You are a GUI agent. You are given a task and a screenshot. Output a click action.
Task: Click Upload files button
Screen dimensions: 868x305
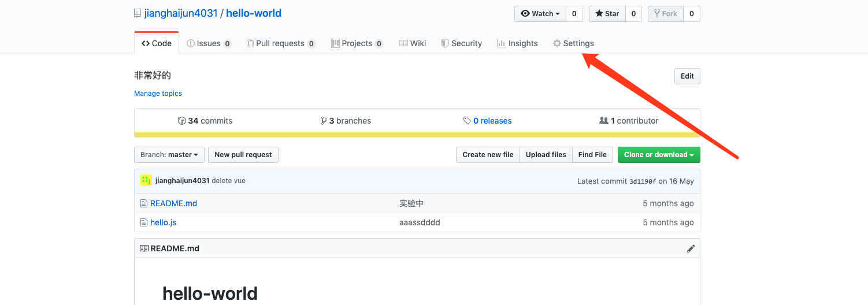click(546, 155)
